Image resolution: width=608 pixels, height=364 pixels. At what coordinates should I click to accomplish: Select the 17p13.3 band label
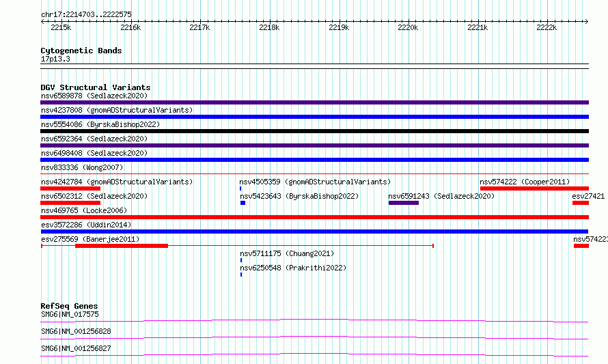55,59
